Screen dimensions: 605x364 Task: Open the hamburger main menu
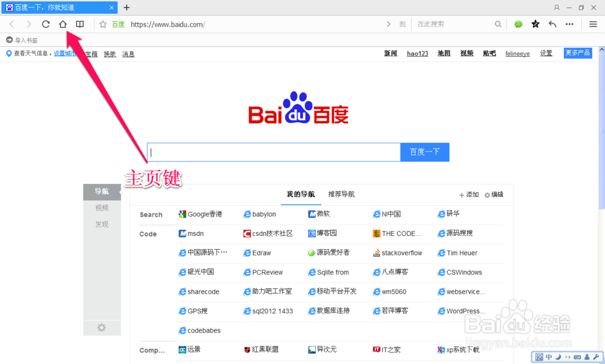pos(593,24)
